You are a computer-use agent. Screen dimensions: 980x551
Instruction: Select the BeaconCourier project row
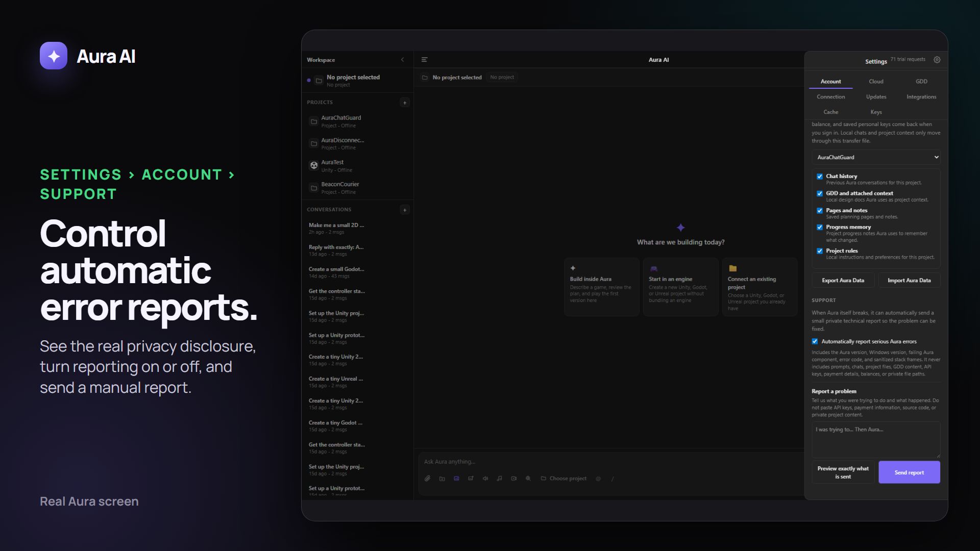click(357, 188)
